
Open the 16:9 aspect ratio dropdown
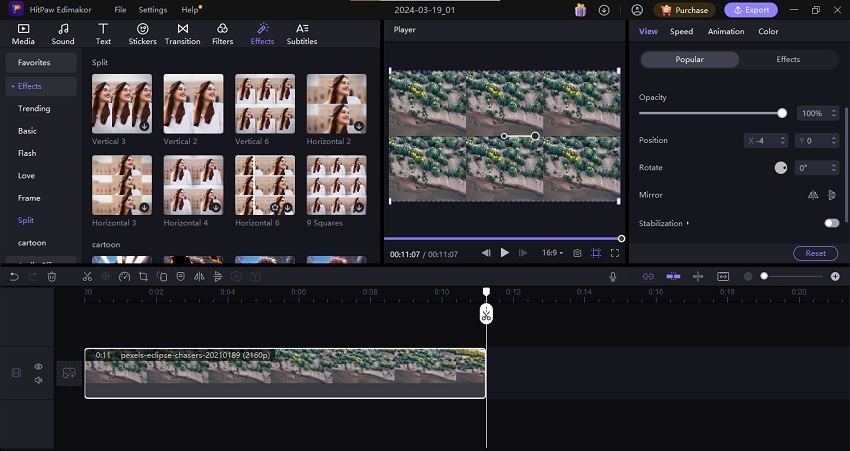553,253
